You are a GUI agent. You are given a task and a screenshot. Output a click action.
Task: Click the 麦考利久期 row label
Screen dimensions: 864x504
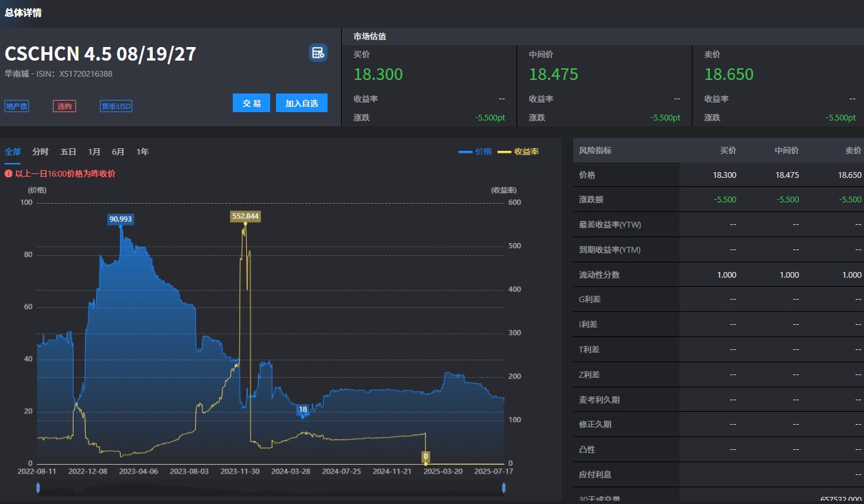click(599, 400)
